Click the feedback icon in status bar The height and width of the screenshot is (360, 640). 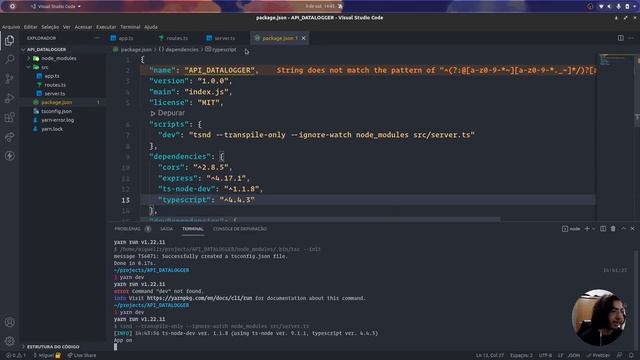(620, 356)
